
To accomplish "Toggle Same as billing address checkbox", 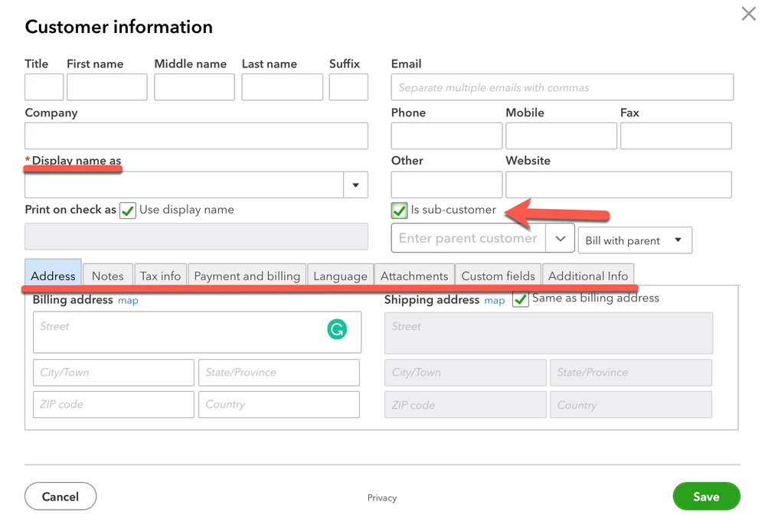I will click(x=521, y=299).
